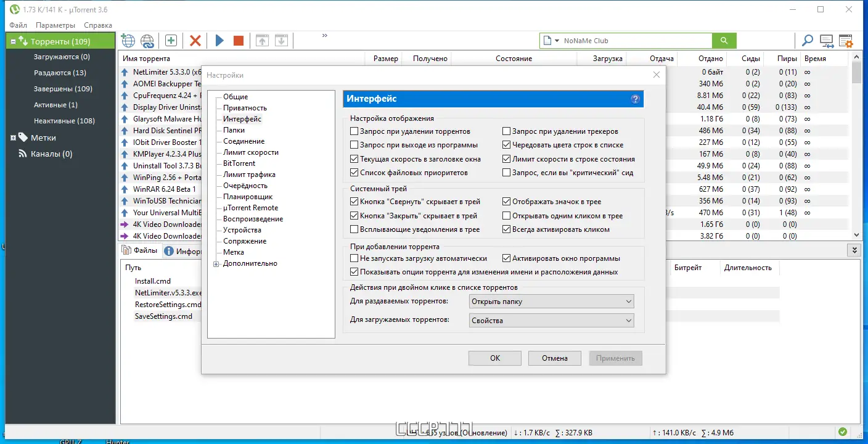
Task: Enable 'Запрос при удалении трекеров' checkbox
Action: (507, 131)
